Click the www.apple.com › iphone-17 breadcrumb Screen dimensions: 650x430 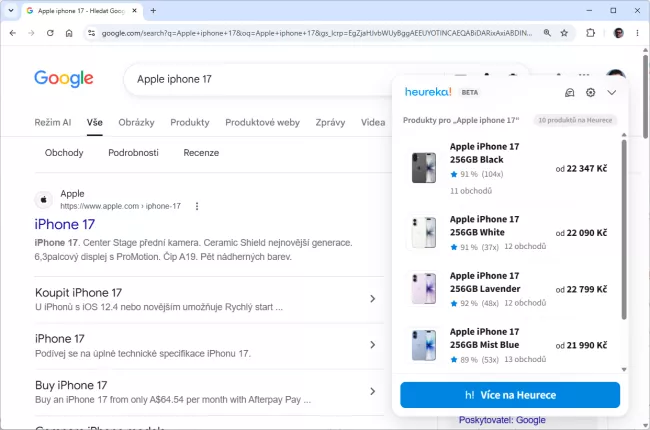pos(121,206)
